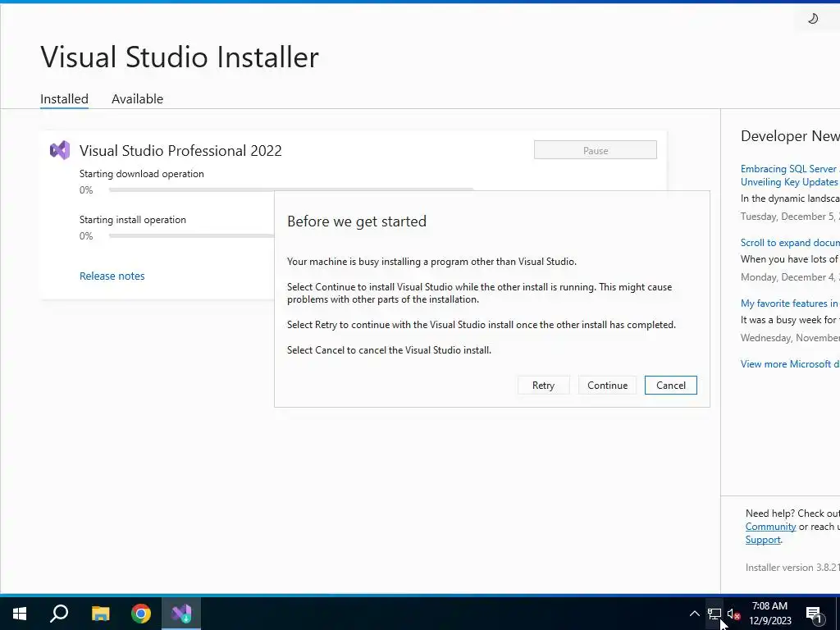Screen dimensions: 840x630
Task: Open network status tray icon
Action: 714,614
